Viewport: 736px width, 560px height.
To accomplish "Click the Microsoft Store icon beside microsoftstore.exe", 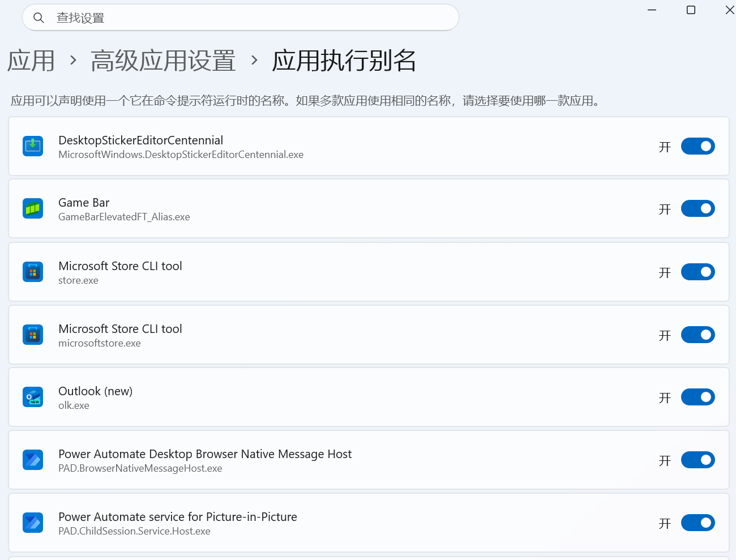I will pos(33,335).
